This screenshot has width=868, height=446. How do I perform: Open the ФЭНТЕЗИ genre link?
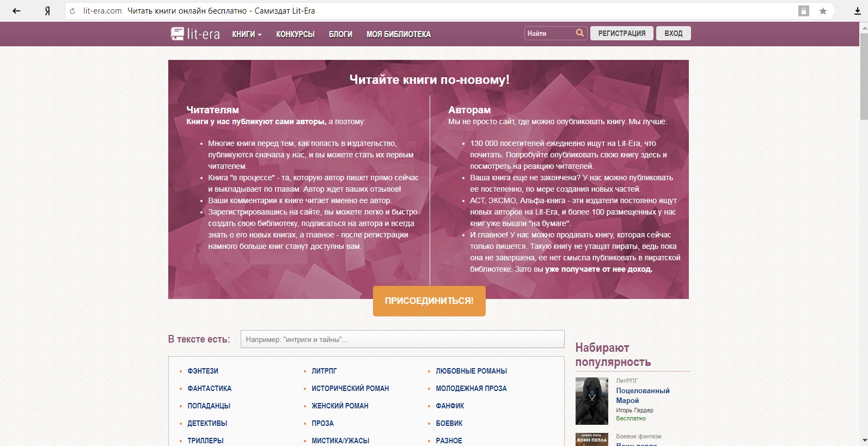coord(203,371)
